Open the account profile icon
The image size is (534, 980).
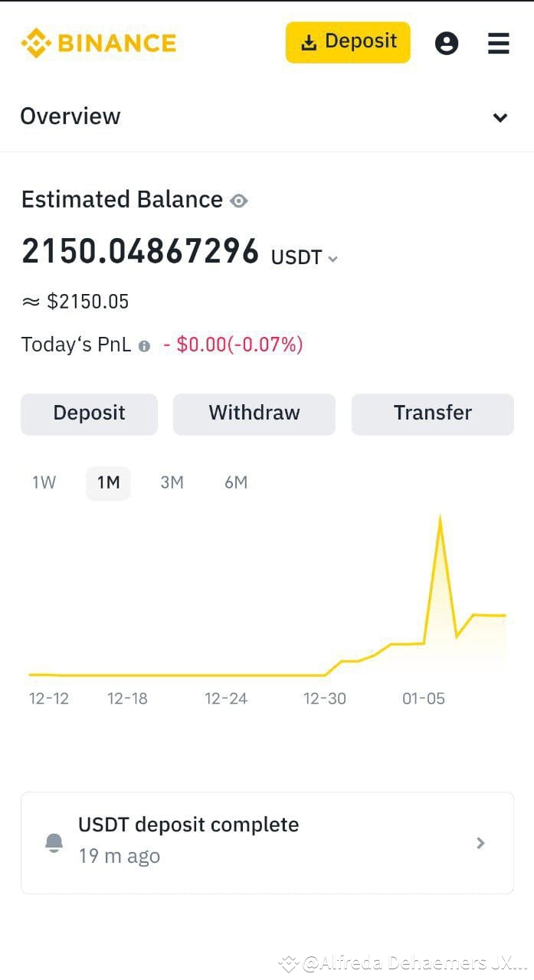click(447, 43)
